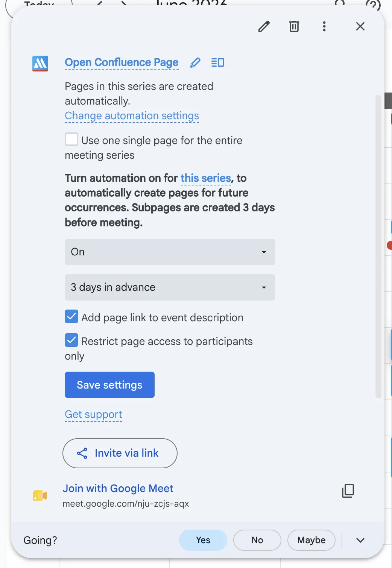Click the blue pencil icon beside Confluence Page
Image resolution: width=392 pixels, height=568 pixels.
click(x=195, y=62)
